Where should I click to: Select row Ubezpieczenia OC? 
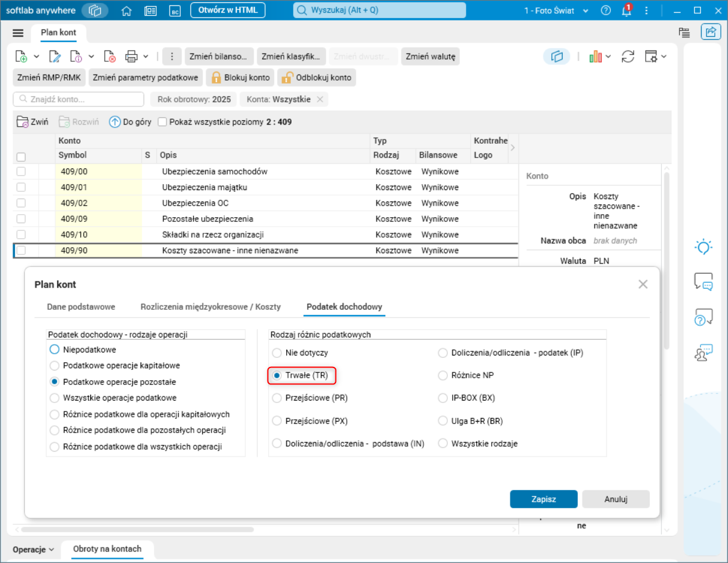[x=265, y=203]
